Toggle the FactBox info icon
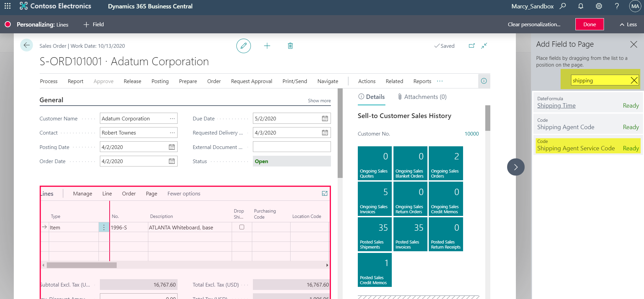This screenshot has height=299, width=644. (484, 81)
